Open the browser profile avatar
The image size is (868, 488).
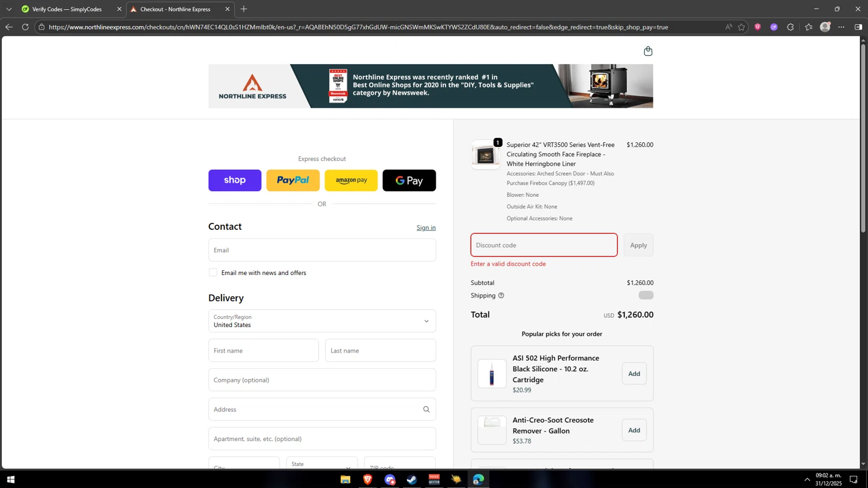825,27
